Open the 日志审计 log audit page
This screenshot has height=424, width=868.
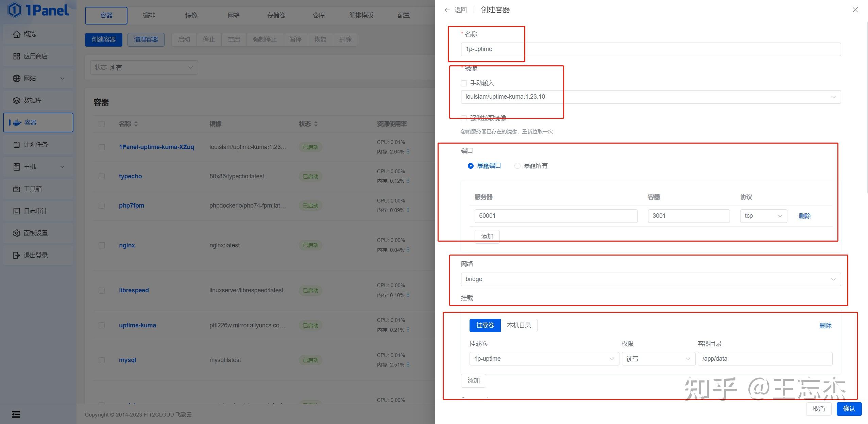click(x=35, y=211)
